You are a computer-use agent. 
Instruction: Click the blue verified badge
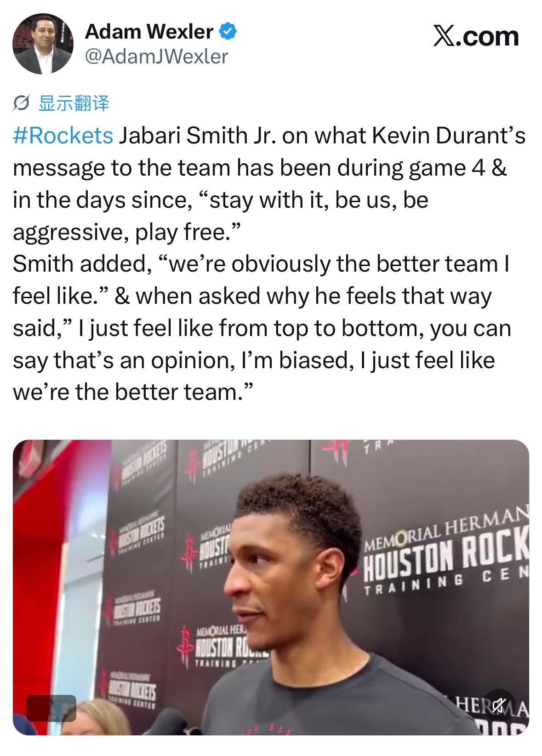[228, 32]
